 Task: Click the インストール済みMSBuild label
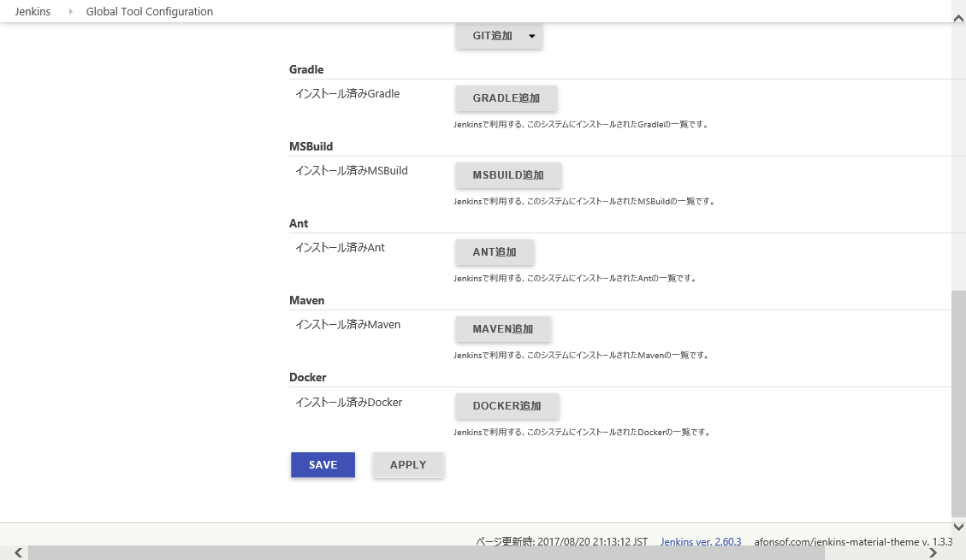(351, 170)
